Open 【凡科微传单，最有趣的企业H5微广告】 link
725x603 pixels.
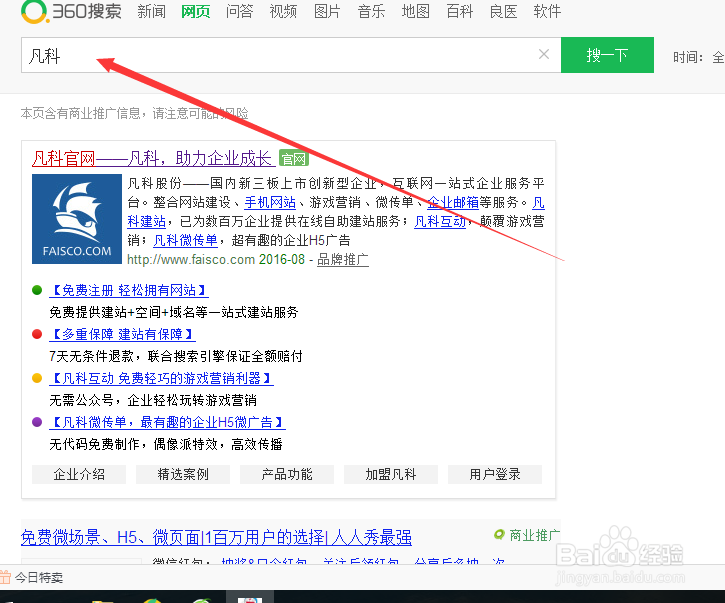click(167, 422)
